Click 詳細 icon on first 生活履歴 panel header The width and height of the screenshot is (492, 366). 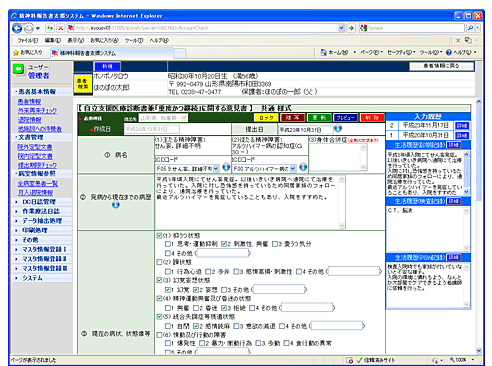pyautogui.click(x=453, y=145)
